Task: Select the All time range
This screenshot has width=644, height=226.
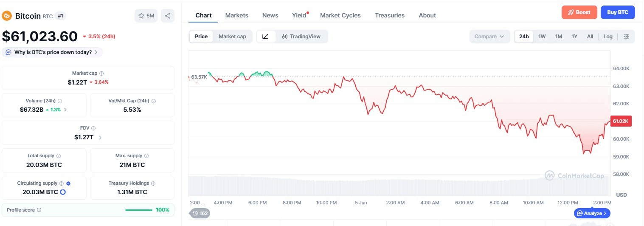Action: (590, 37)
